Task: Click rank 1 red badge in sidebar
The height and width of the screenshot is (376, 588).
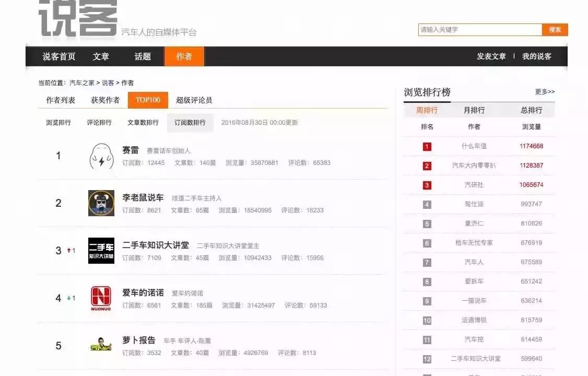Action: click(427, 146)
